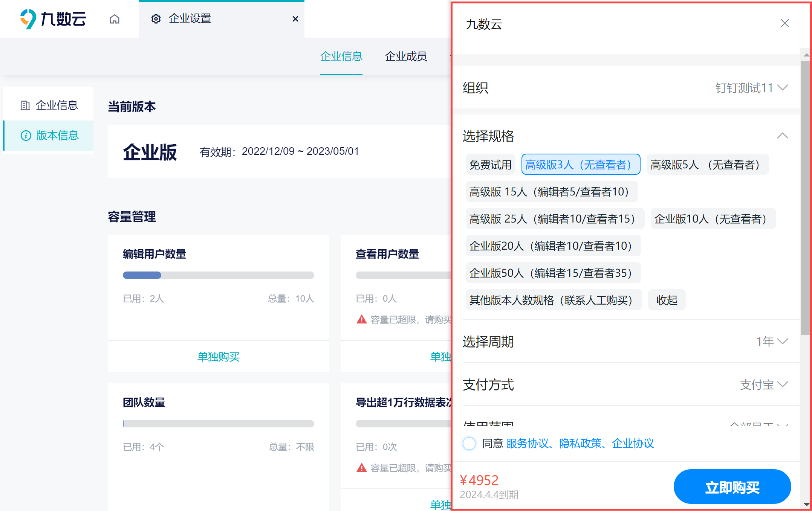Click the home icon in top bar

pyautogui.click(x=115, y=19)
